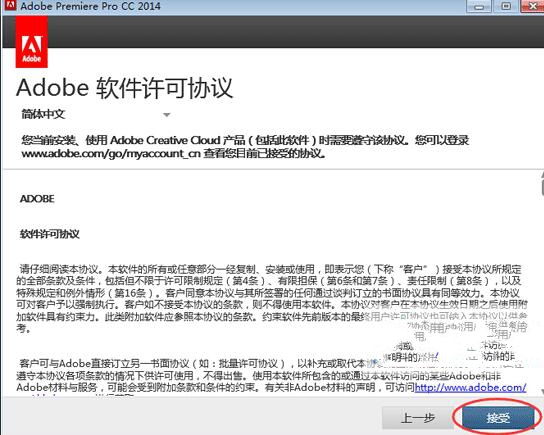This screenshot has height=435, width=544.
Task: Expand the language dropdown arrow
Action: pos(167,115)
